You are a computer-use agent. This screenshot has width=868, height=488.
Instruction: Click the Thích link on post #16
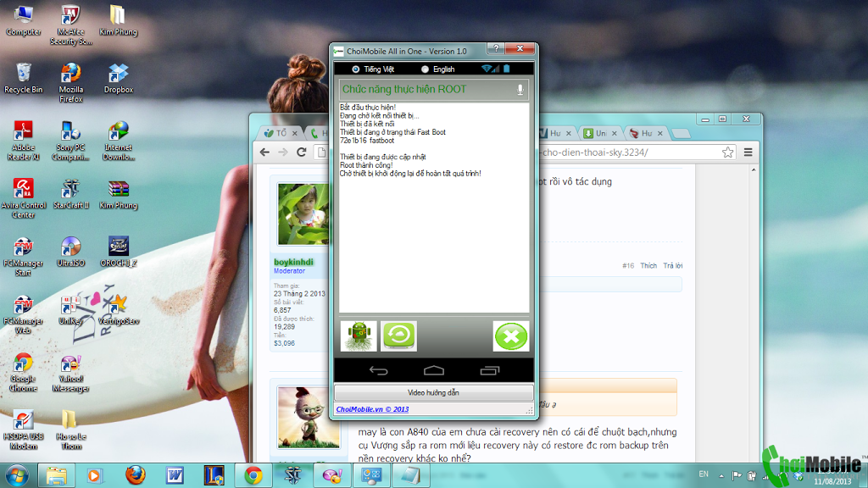click(648, 265)
